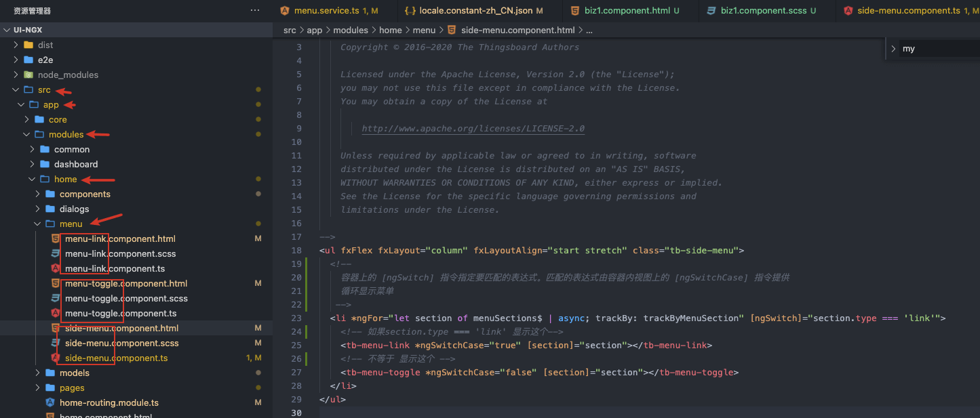Expand the node_modules folder
Viewport: 980px width, 418px height.
pyautogui.click(x=16, y=75)
